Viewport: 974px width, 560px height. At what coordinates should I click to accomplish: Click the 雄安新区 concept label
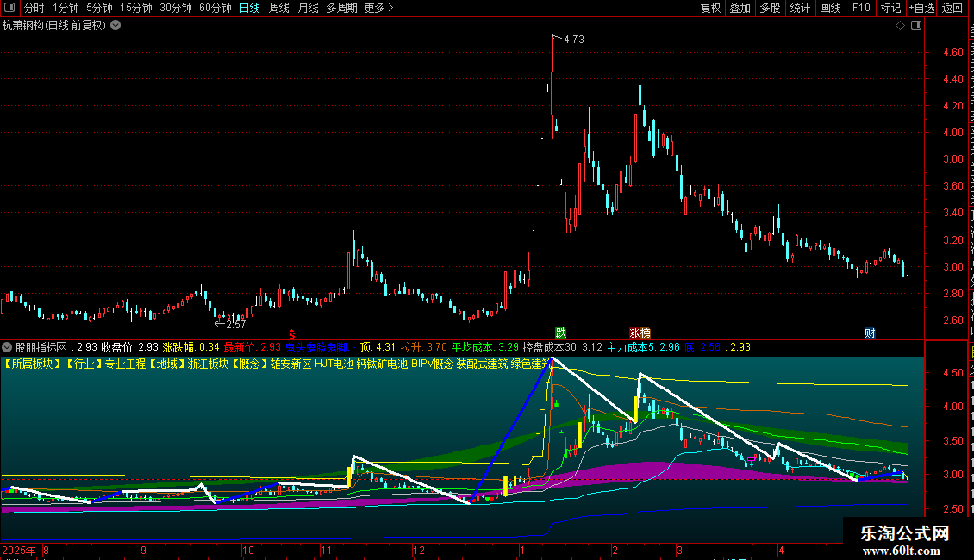pos(290,364)
